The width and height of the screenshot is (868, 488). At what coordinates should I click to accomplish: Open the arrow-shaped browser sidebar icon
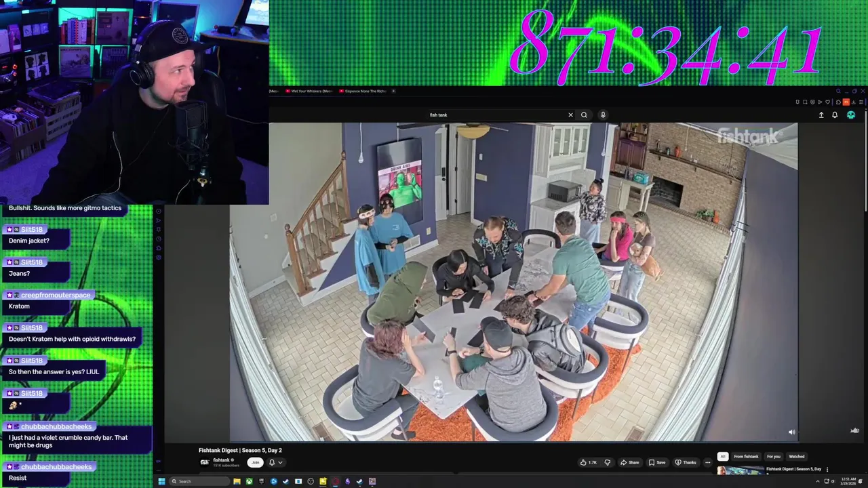[158, 220]
